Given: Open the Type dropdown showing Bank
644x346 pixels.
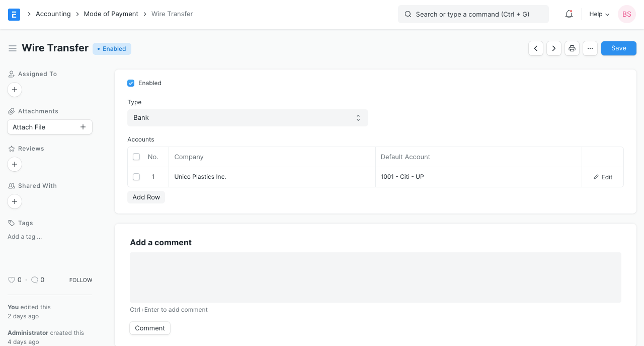Looking at the screenshot, I should 248,118.
